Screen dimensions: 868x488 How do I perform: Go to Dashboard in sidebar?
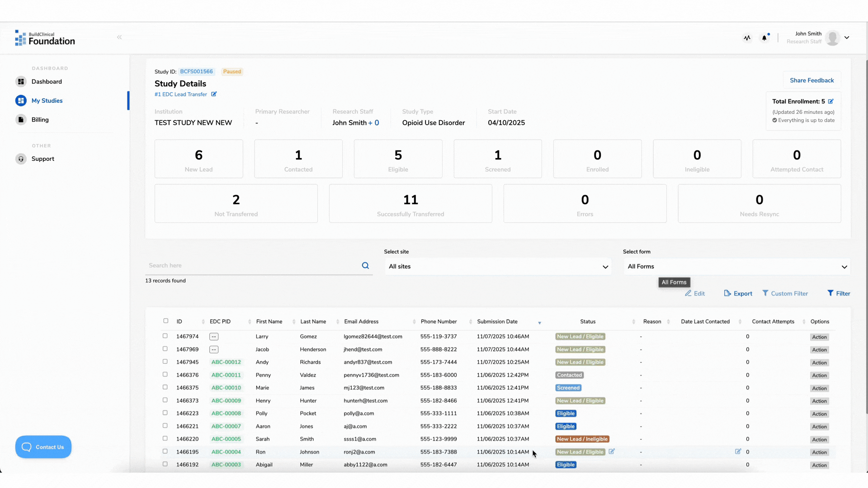47,82
